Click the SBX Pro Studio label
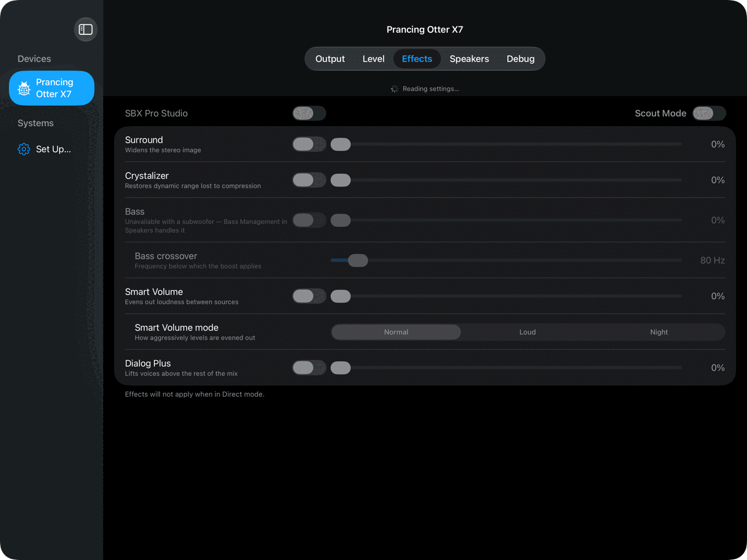Image resolution: width=747 pixels, height=560 pixels. 156,113
